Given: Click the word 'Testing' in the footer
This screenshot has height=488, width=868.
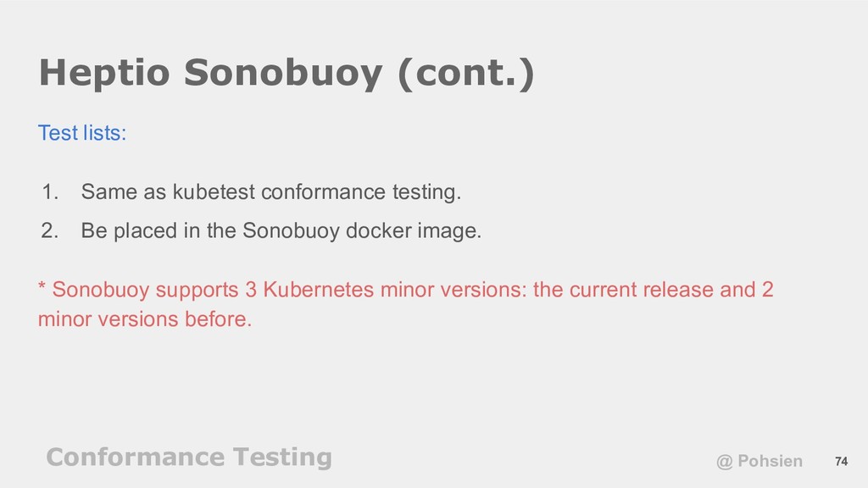Looking at the screenshot, I should [282, 457].
